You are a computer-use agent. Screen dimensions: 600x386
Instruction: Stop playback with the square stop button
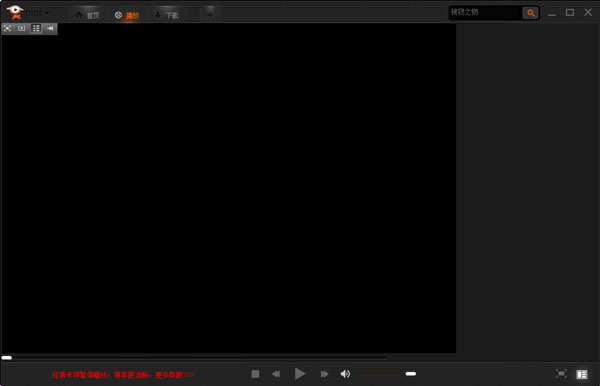255,374
